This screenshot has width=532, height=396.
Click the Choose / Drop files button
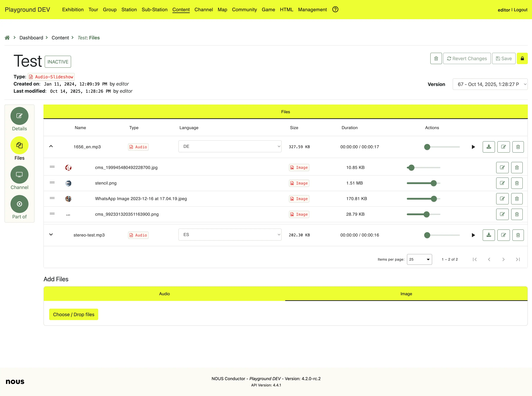point(74,314)
